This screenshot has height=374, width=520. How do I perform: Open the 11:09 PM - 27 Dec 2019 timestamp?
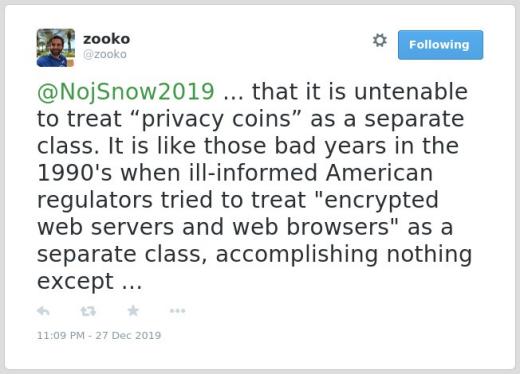(99, 335)
